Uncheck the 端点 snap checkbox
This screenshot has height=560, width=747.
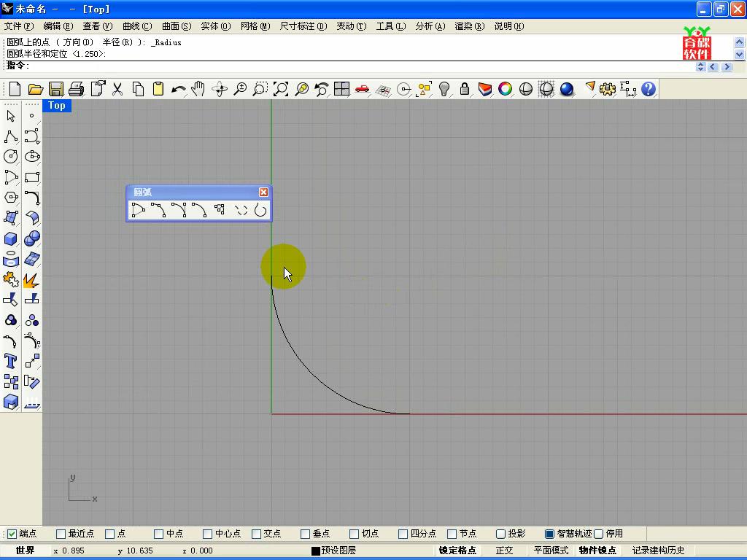(12, 534)
